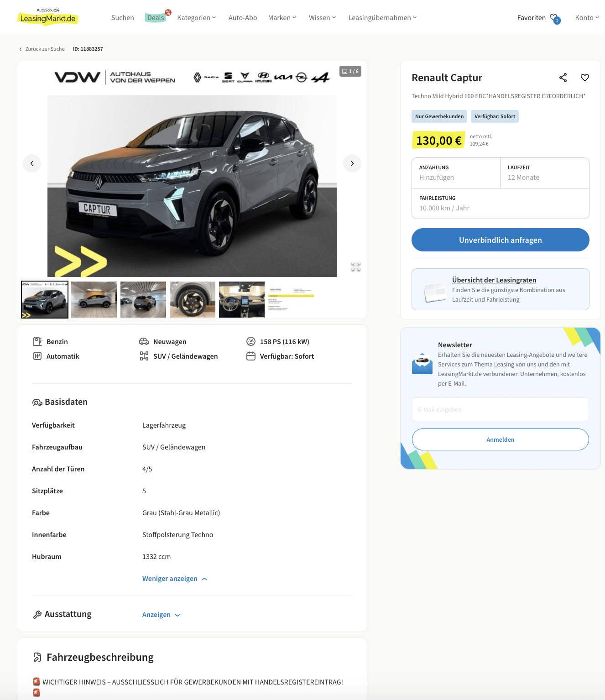Open the Laufzeit 12 Monate selector

pyautogui.click(x=545, y=173)
